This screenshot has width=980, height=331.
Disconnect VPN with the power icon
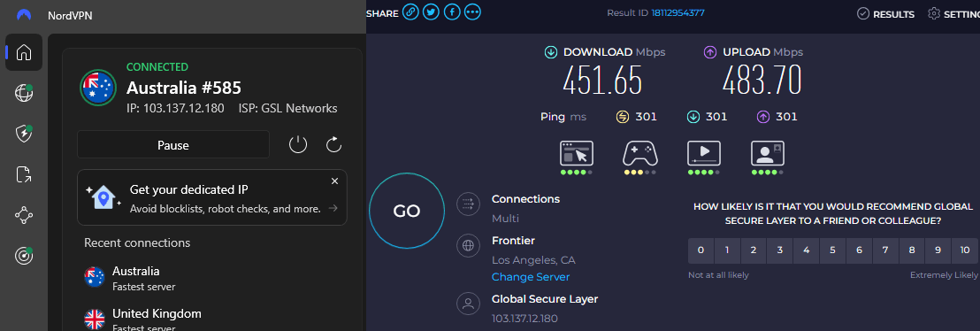pos(298,145)
